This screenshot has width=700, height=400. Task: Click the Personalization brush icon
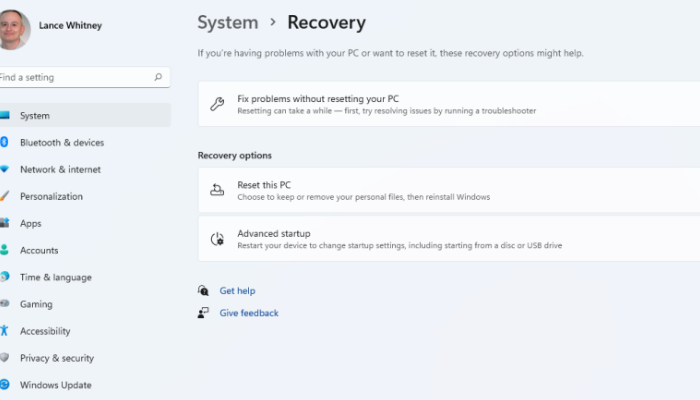(x=4, y=196)
